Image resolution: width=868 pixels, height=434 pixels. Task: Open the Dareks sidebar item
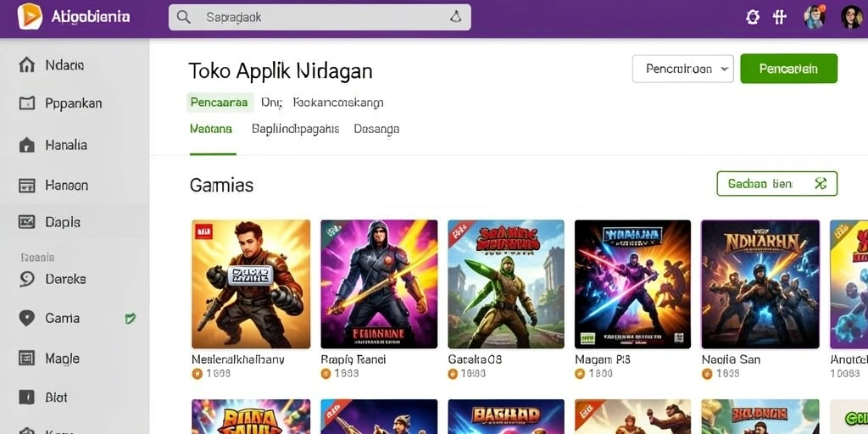(75, 279)
